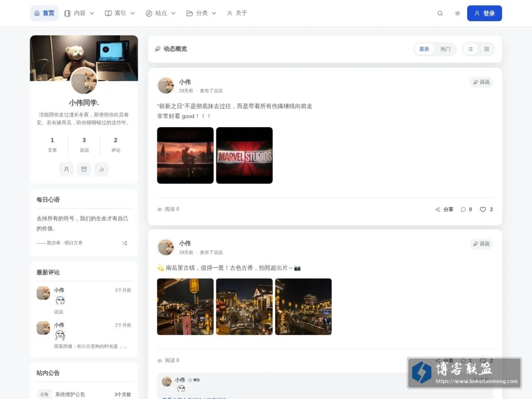Click the profile cover banner image
532x399 pixels.
[84, 58]
